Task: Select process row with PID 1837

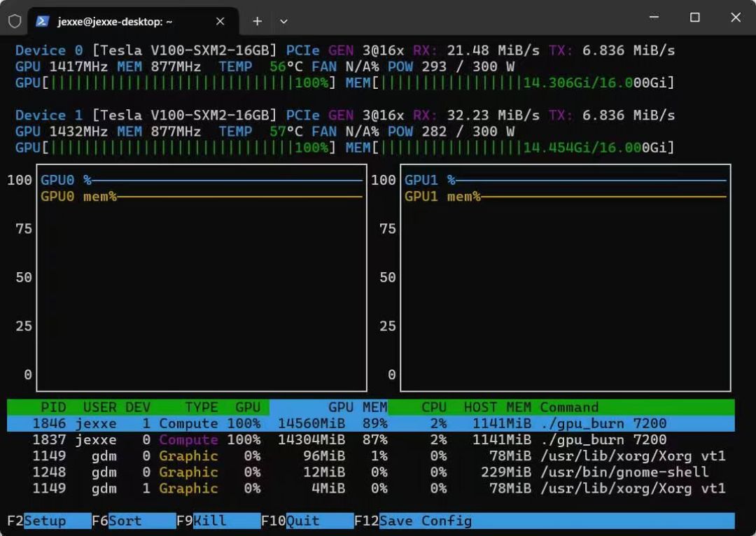Action: point(371,439)
